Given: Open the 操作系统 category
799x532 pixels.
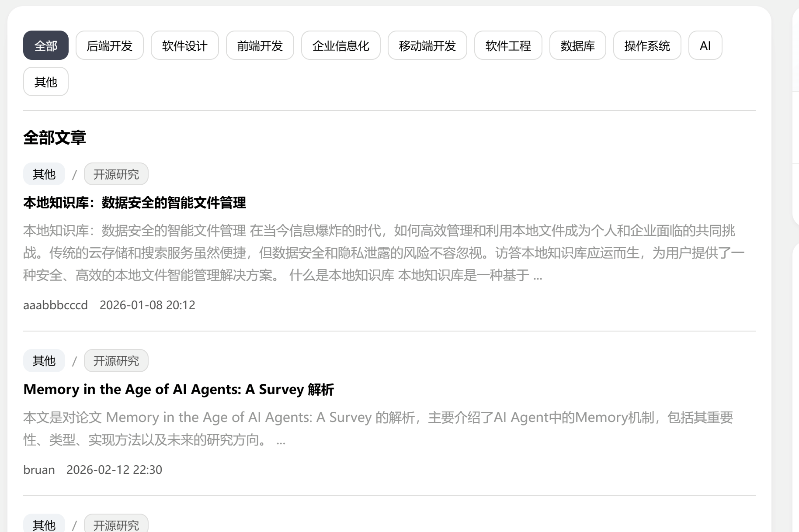Looking at the screenshot, I should pyautogui.click(x=647, y=45).
